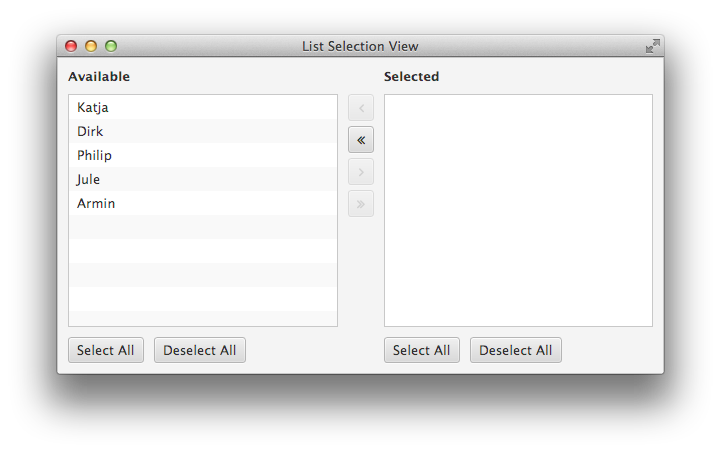
Task: Toggle fullscreen with the title bar arrows icon
Action: pos(652,46)
